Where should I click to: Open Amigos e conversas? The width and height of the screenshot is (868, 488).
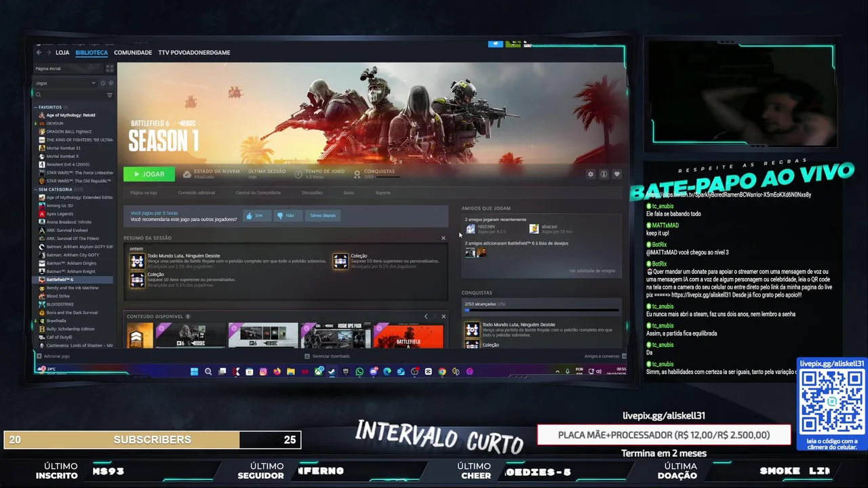605,356
